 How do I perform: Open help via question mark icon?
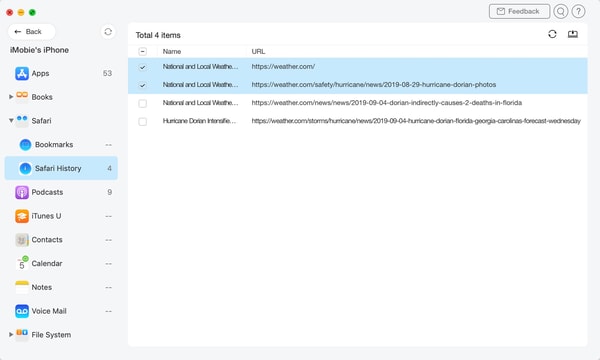[578, 11]
